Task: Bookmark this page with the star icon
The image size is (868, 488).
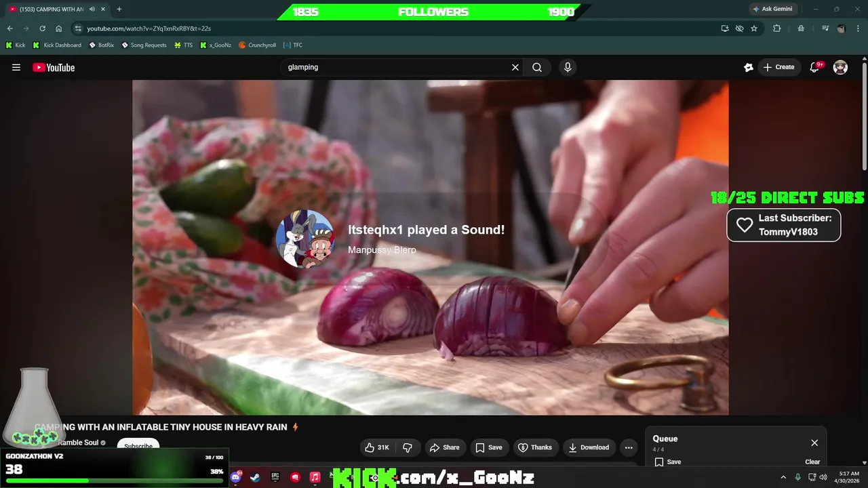Action: click(x=754, y=28)
